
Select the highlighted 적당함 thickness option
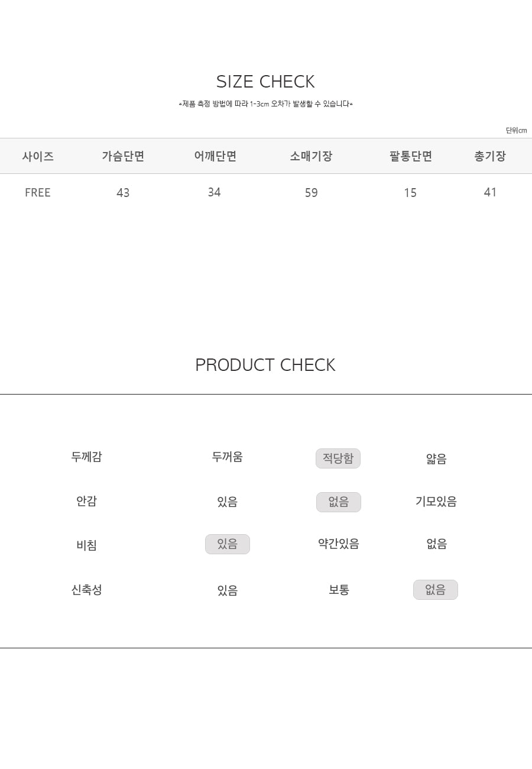[338, 458]
